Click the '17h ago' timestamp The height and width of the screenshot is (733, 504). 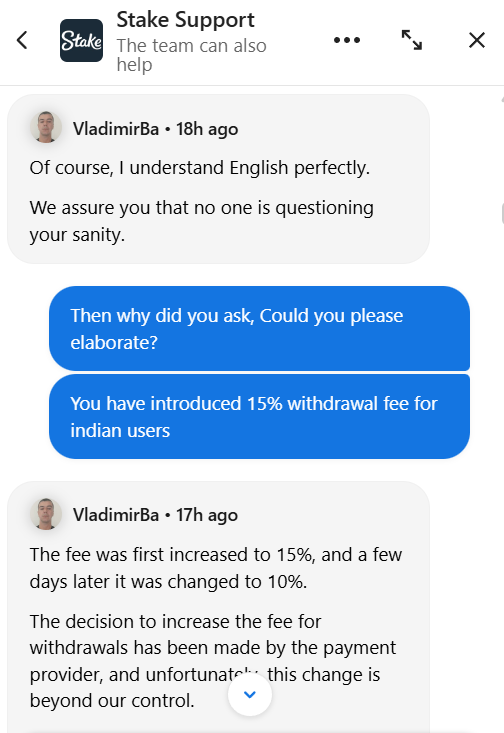tap(207, 515)
